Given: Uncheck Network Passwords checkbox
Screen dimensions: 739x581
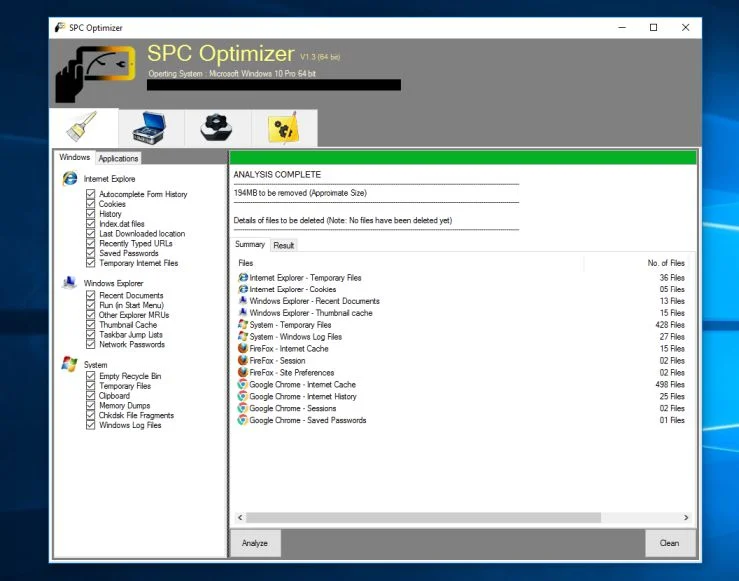Looking at the screenshot, I should click(x=90, y=344).
